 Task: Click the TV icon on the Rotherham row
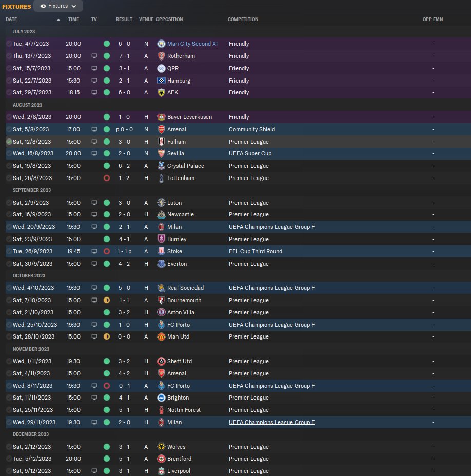[94, 56]
